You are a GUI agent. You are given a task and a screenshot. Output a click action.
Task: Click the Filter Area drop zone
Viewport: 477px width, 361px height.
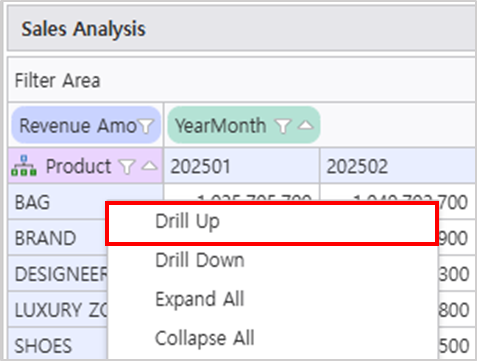click(241, 80)
